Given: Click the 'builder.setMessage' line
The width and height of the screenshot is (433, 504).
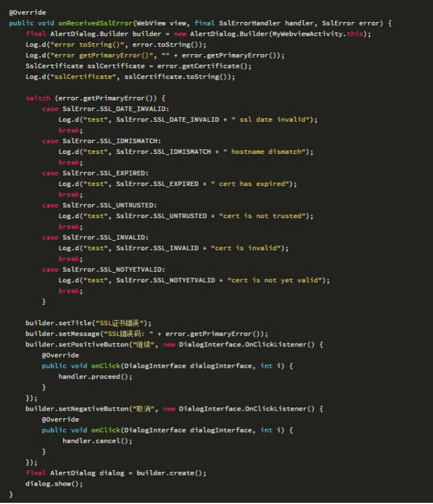Looking at the screenshot, I should (x=147, y=334).
